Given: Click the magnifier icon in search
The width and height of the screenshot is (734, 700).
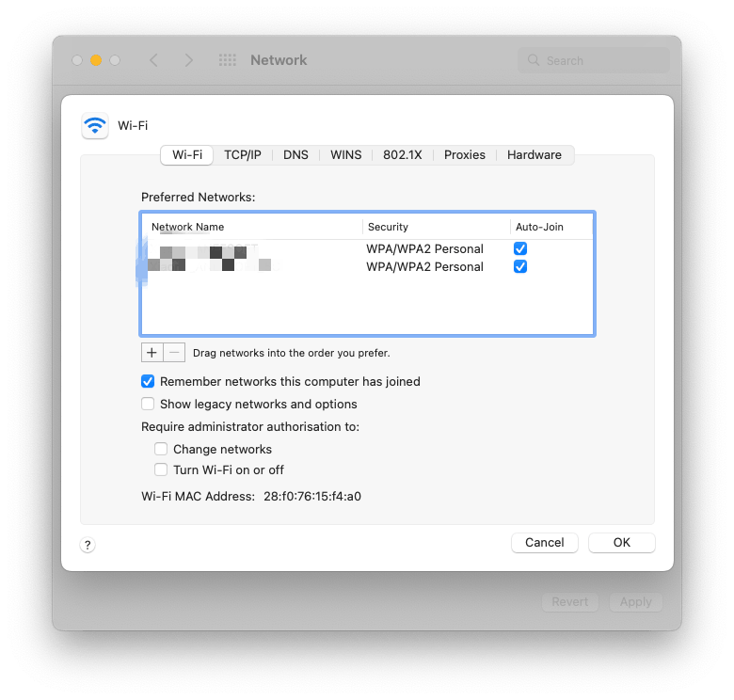Looking at the screenshot, I should 534,60.
